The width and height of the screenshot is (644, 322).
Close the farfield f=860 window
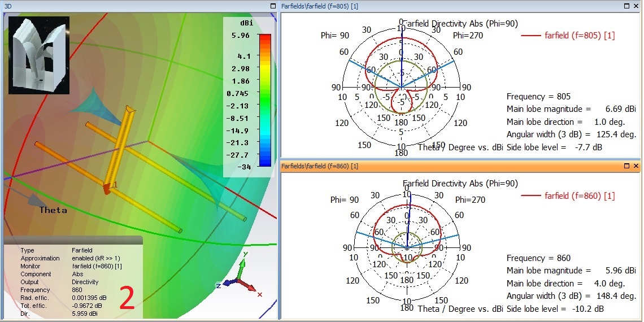click(x=636, y=166)
